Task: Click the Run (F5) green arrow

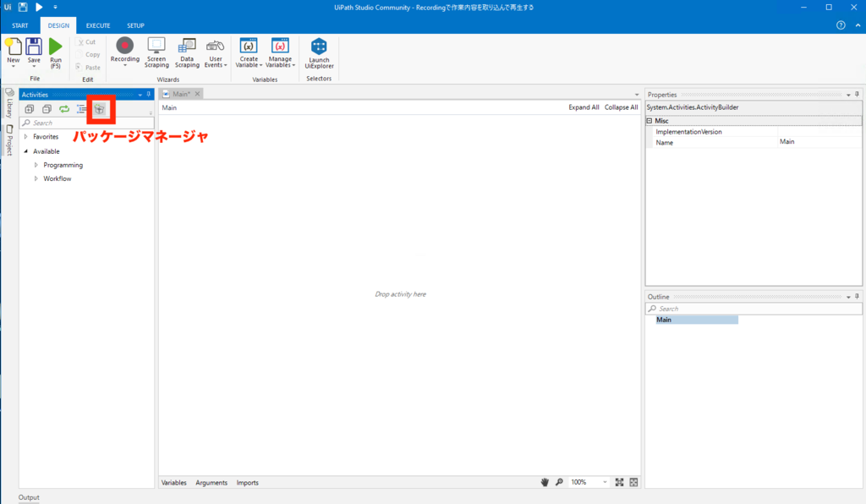Action: click(x=55, y=47)
